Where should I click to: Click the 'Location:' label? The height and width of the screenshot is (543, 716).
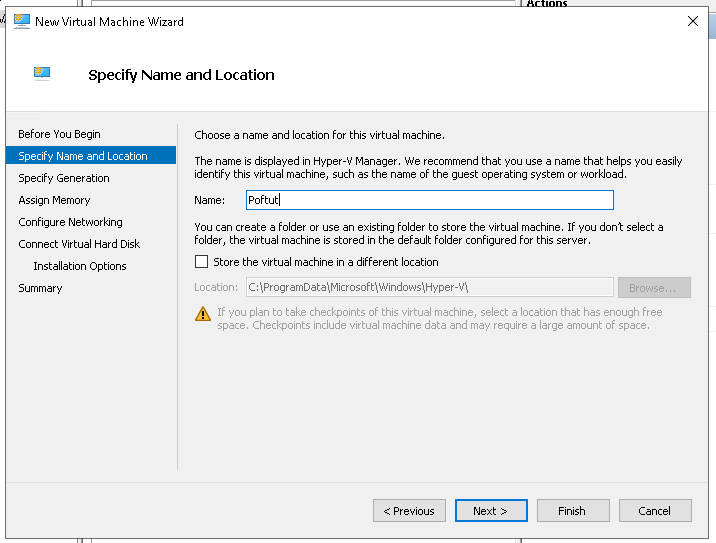click(x=216, y=287)
